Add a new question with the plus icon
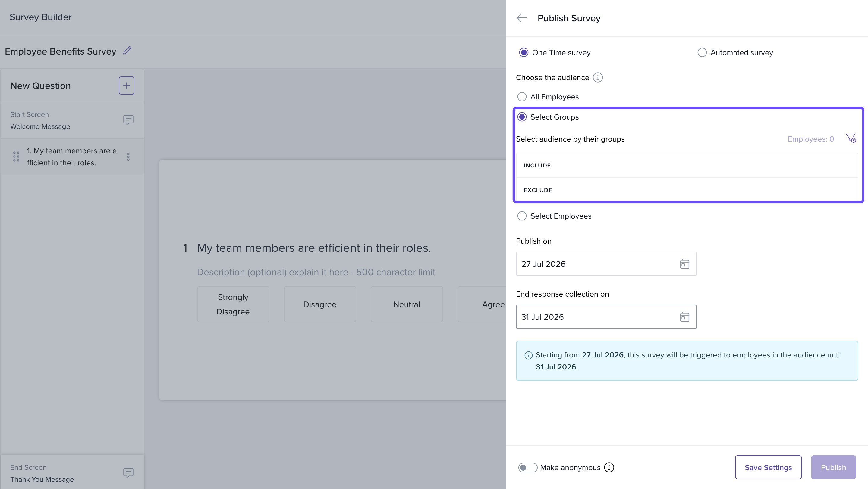Viewport: 868px width, 489px height. click(x=126, y=86)
